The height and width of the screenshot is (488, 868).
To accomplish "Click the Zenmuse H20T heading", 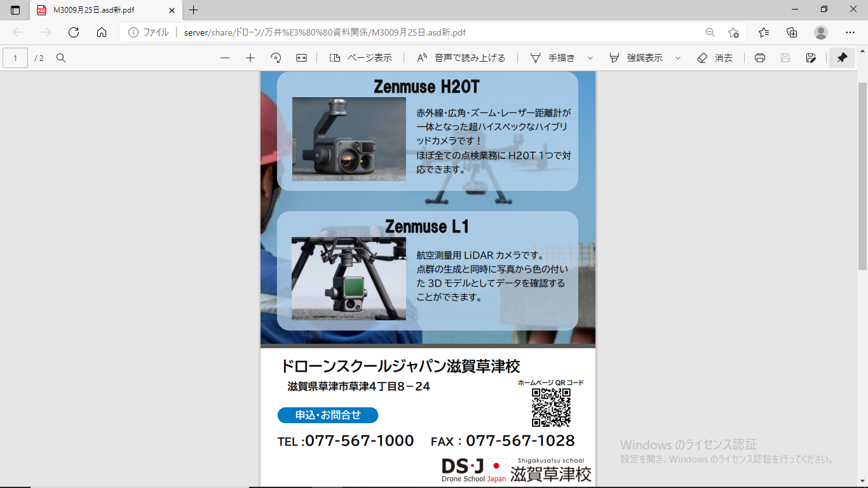I will click(x=426, y=86).
